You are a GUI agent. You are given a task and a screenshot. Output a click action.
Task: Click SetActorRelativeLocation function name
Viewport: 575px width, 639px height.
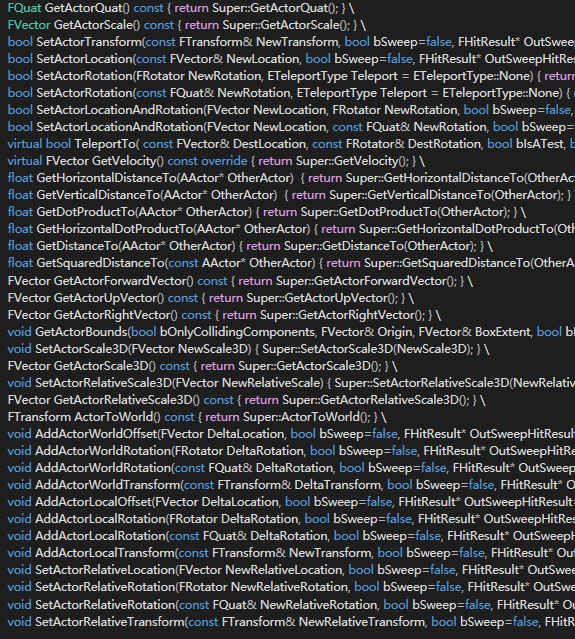[x=105, y=571]
